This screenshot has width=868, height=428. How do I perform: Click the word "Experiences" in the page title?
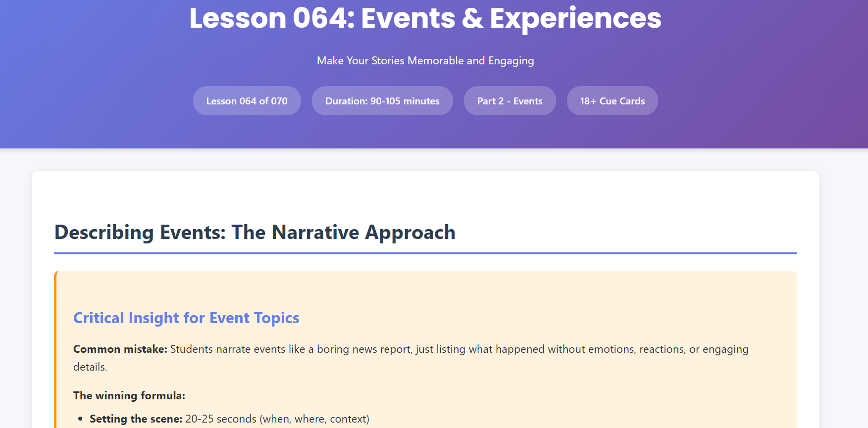coord(575,19)
